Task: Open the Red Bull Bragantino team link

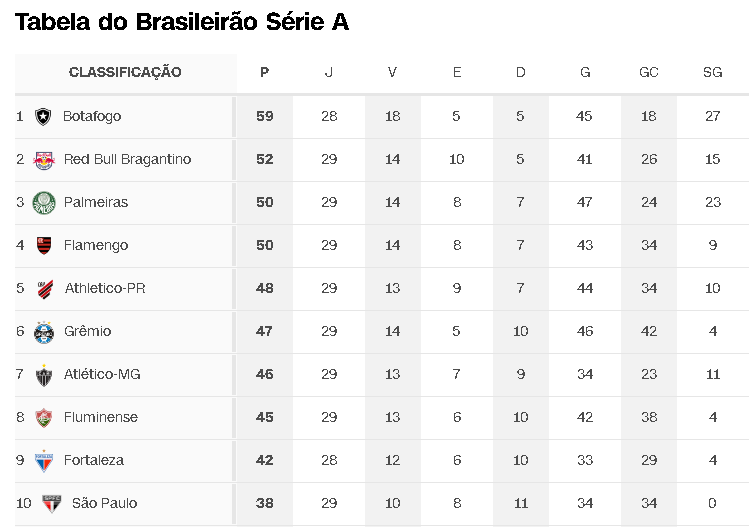Action: pyautogui.click(x=127, y=159)
